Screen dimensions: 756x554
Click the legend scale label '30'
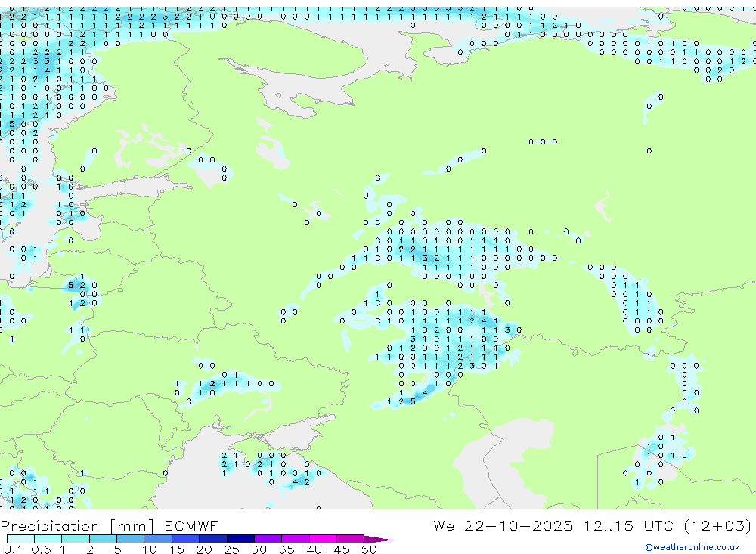[259, 549]
